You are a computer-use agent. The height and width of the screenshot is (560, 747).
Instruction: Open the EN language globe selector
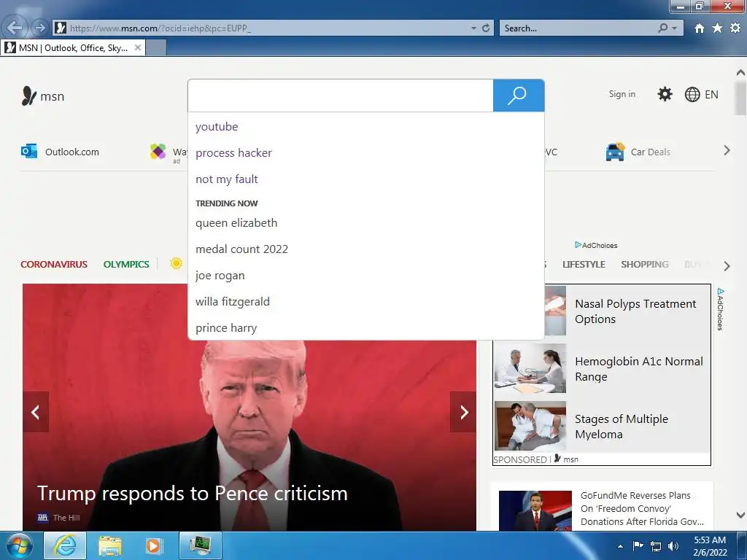(x=701, y=94)
